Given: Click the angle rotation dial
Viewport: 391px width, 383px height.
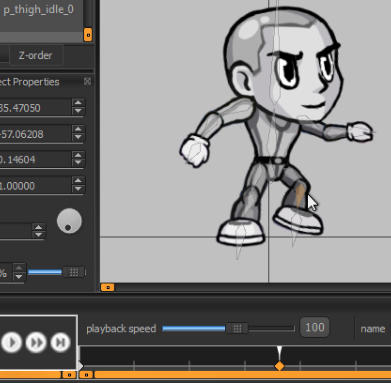Looking at the screenshot, I should point(69,221).
